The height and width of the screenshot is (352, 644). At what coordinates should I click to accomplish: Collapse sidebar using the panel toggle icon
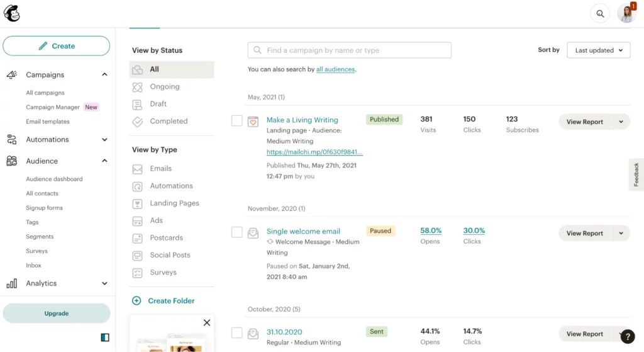point(105,338)
